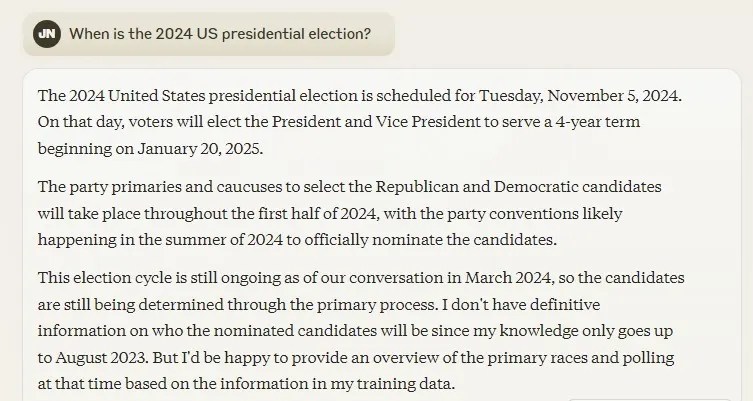This screenshot has height=401, width=753.
Task: Click the "August 2023" knowledge cutoff text
Action: 102,358
